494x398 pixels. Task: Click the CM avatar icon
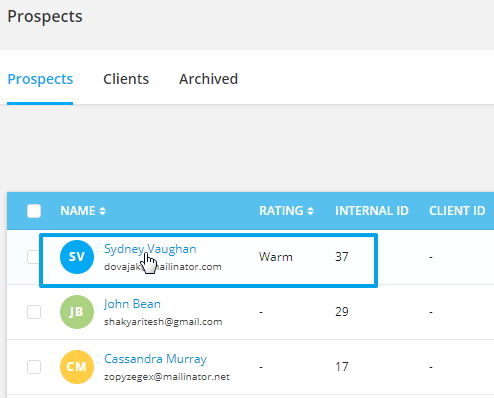pos(77,367)
